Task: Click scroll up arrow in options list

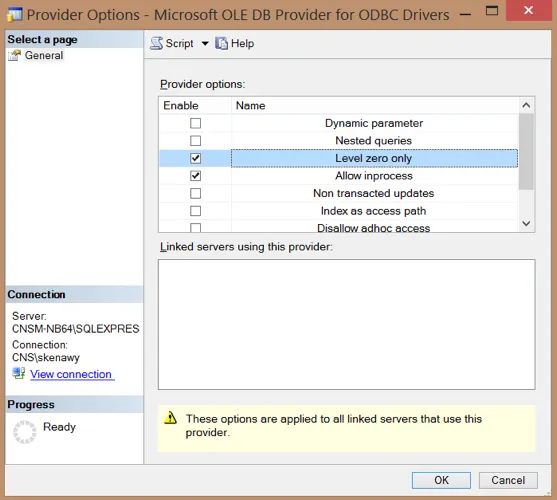Action: (526, 105)
